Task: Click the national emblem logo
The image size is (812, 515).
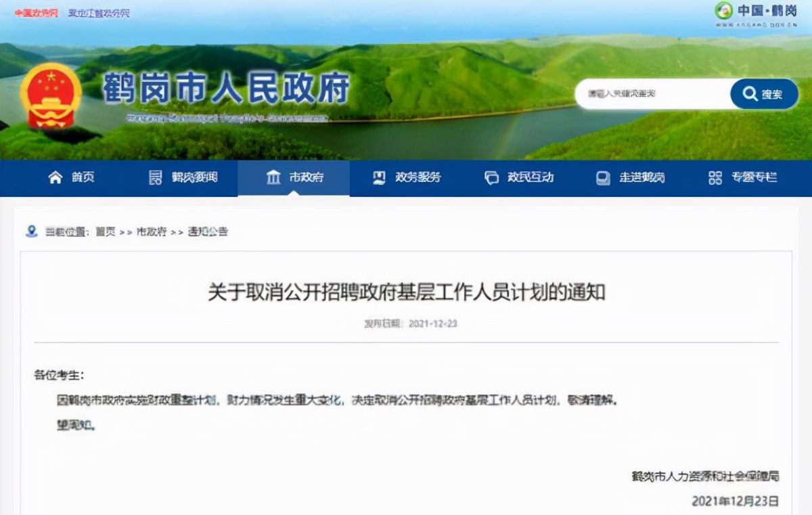Action: (50, 95)
